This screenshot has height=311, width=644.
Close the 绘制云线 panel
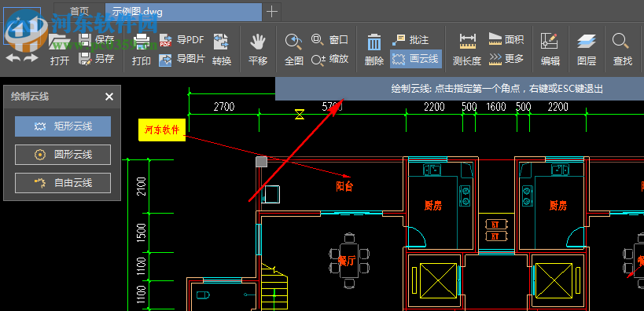(109, 97)
